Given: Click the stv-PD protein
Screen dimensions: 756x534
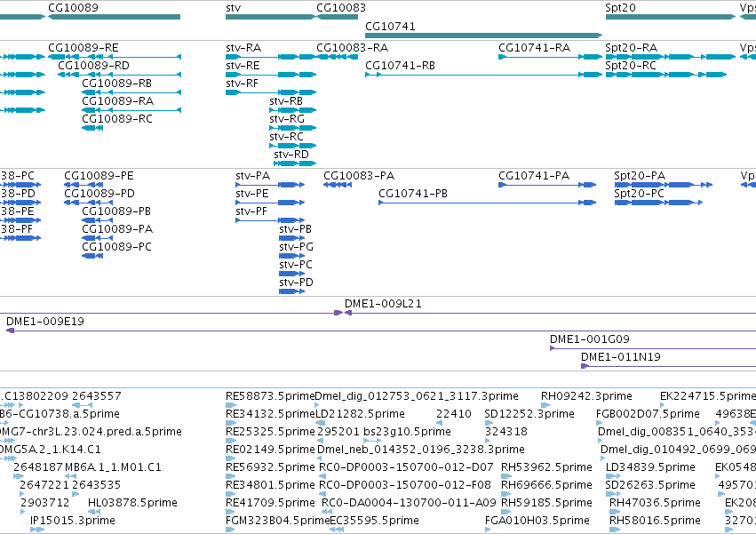Looking at the screenshot, I should [291, 291].
